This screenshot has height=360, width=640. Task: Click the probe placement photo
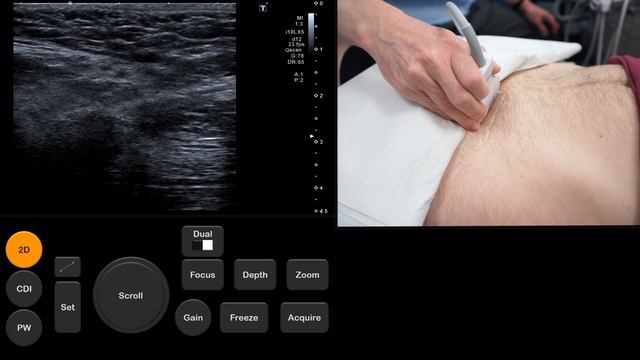coord(489,113)
